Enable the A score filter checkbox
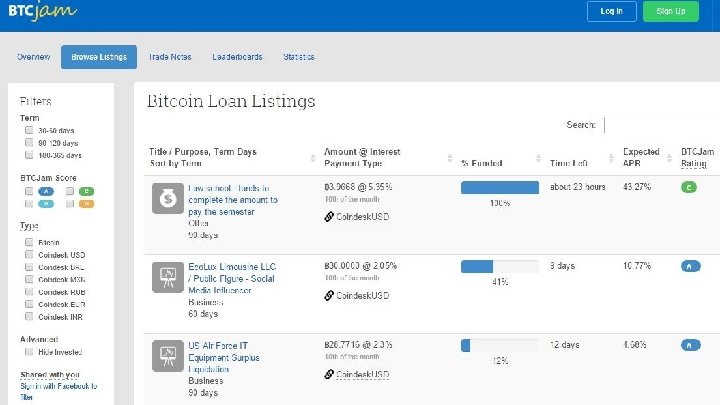This screenshot has height=405, width=720. pyautogui.click(x=29, y=191)
